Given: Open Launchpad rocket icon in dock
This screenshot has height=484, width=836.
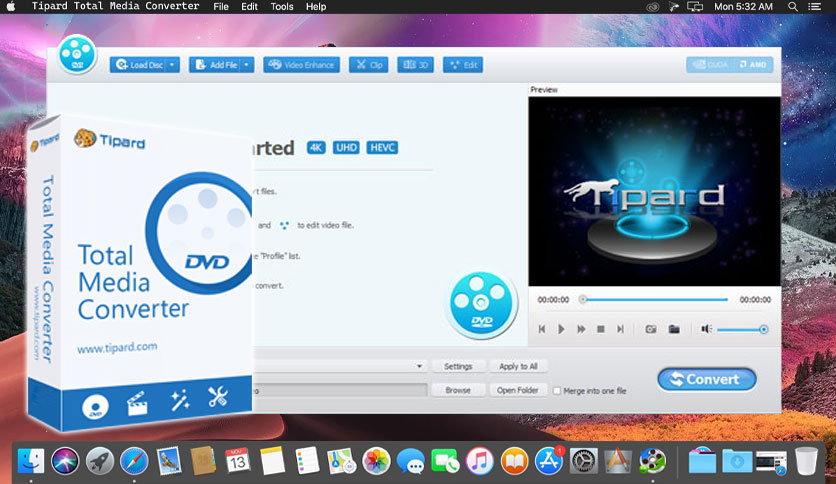Looking at the screenshot, I should [x=100, y=461].
